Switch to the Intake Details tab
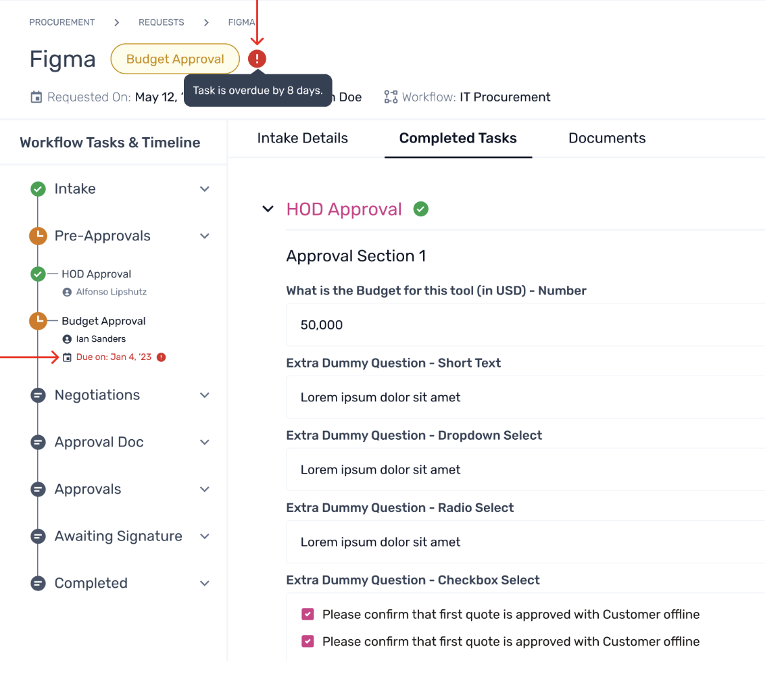 pyautogui.click(x=303, y=138)
